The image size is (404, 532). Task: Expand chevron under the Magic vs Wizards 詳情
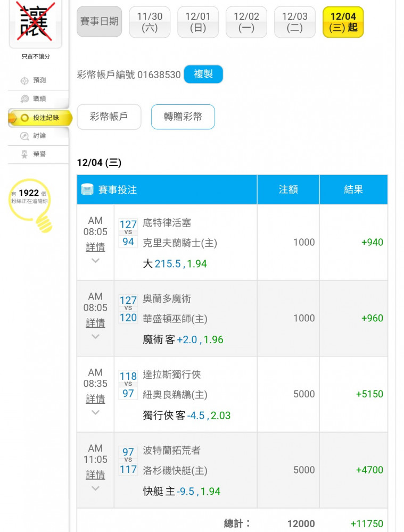(95, 337)
